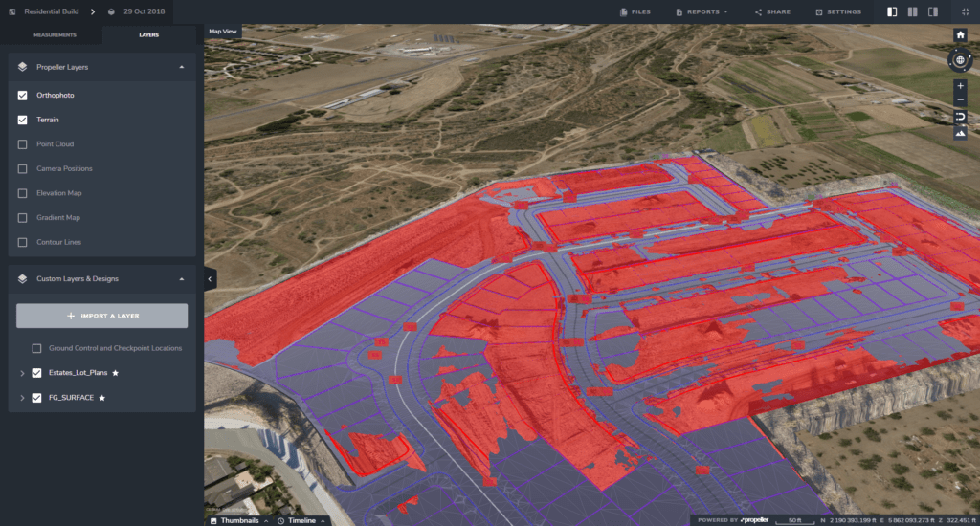Click the Share button

772,12
